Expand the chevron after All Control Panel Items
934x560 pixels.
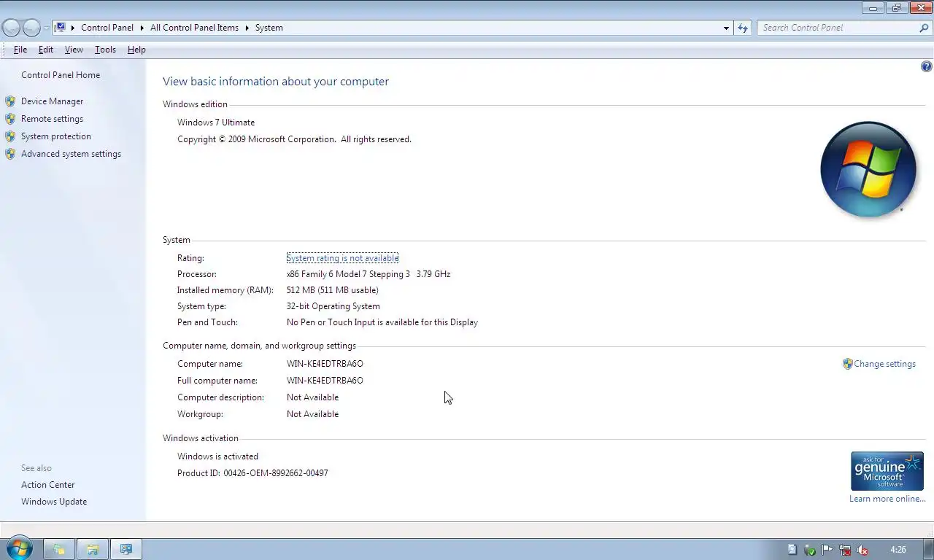click(247, 28)
